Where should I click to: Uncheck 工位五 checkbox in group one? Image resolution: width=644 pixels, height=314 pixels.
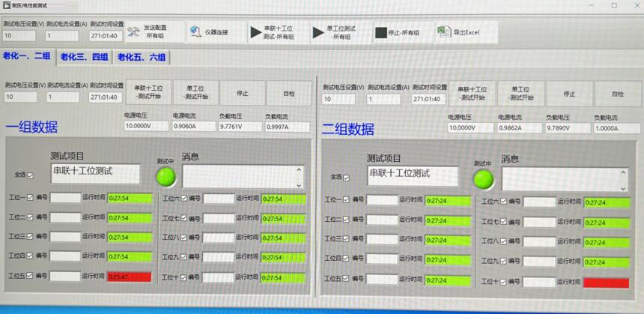[30, 275]
